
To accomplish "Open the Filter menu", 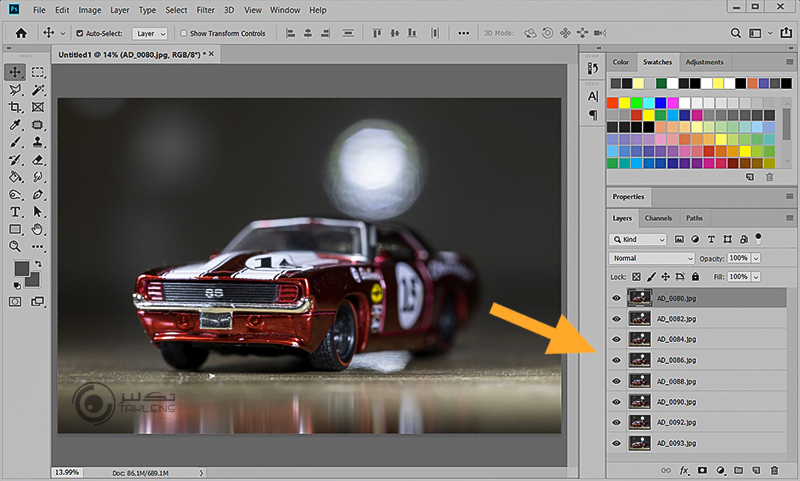I will [205, 10].
